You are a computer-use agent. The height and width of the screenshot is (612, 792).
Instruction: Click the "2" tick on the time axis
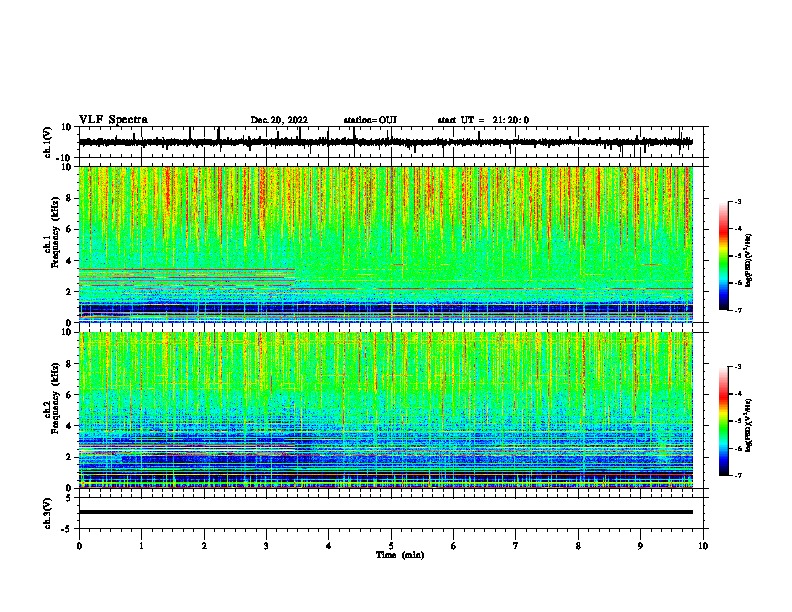(x=204, y=546)
